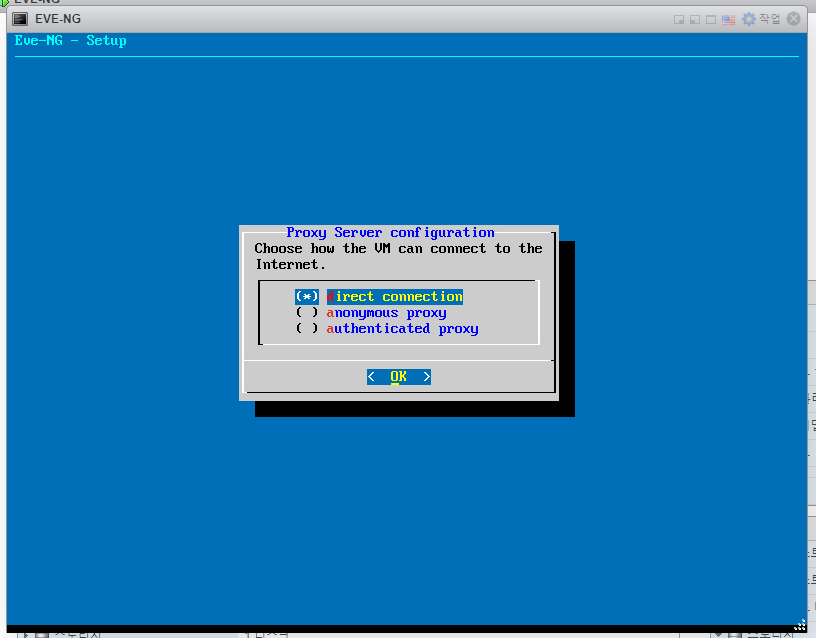
Task: Click the EVE-NG console terminal icon
Action: coord(20,19)
